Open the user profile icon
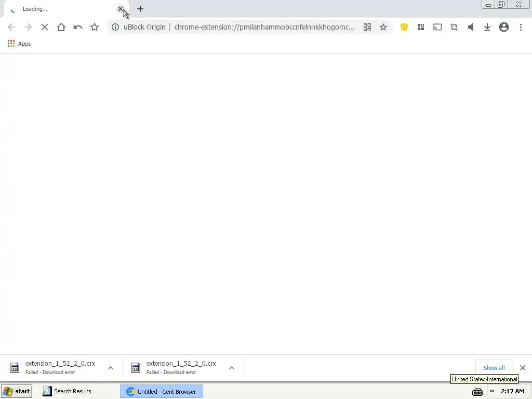 pyautogui.click(x=504, y=27)
